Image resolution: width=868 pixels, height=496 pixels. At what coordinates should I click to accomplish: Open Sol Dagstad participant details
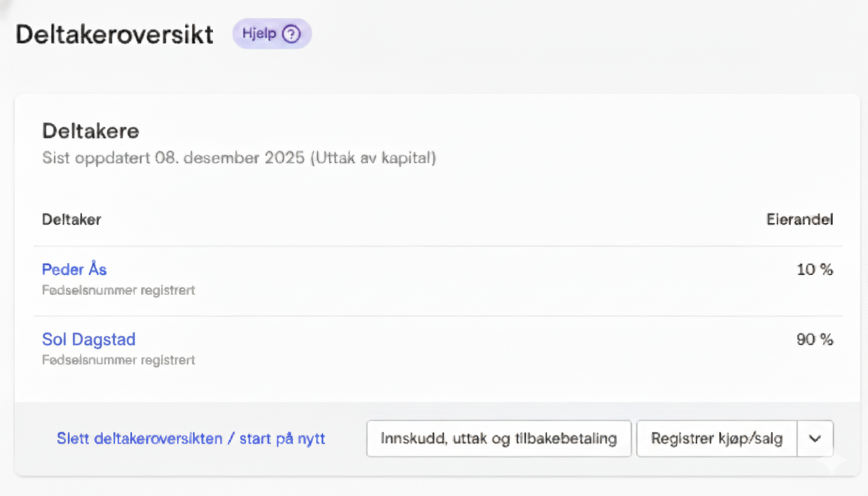[x=88, y=339]
